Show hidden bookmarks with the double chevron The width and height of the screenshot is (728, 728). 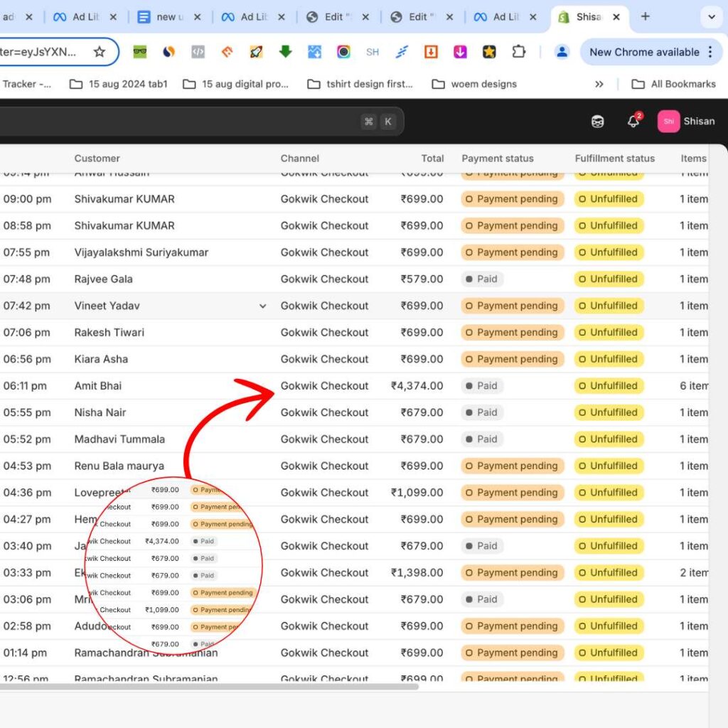pyautogui.click(x=599, y=84)
